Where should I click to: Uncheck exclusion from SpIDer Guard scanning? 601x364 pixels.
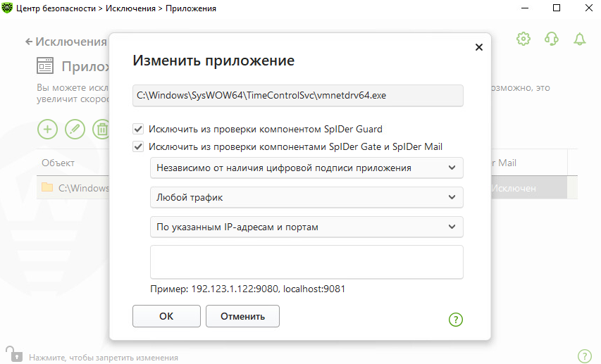tap(138, 129)
